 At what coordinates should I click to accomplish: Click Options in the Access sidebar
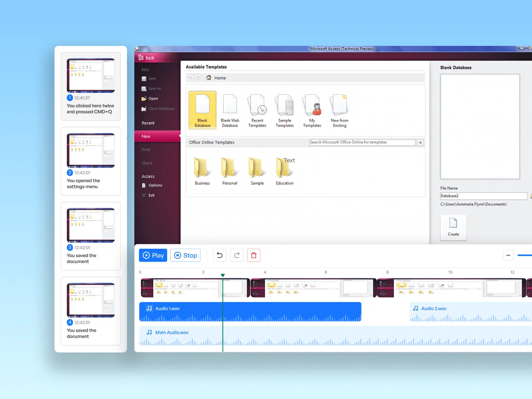(155, 185)
